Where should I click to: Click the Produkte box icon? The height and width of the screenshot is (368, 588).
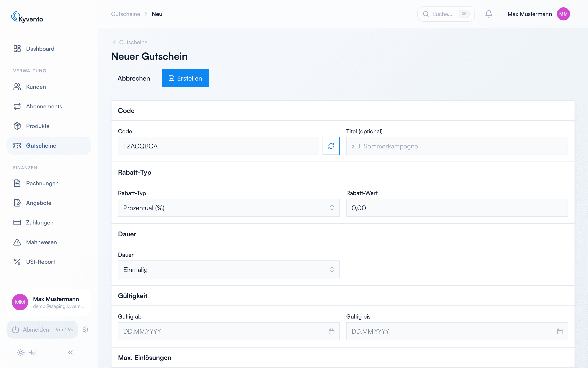pyautogui.click(x=17, y=126)
